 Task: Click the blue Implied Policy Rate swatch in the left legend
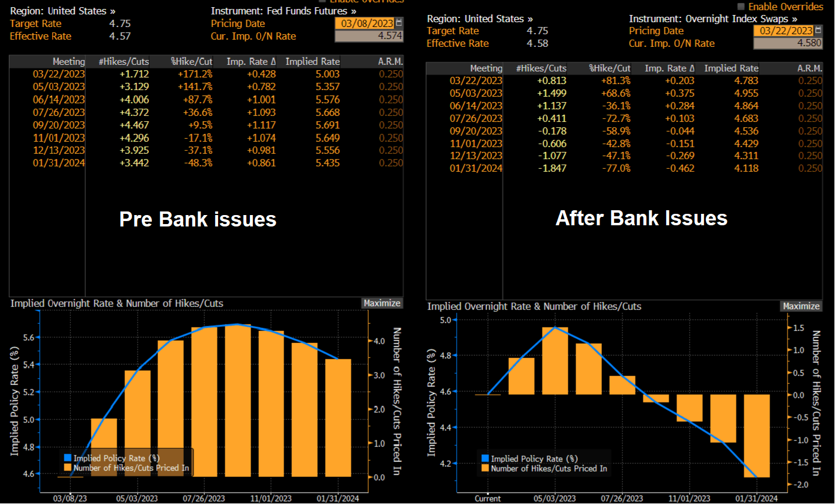pyautogui.click(x=67, y=458)
